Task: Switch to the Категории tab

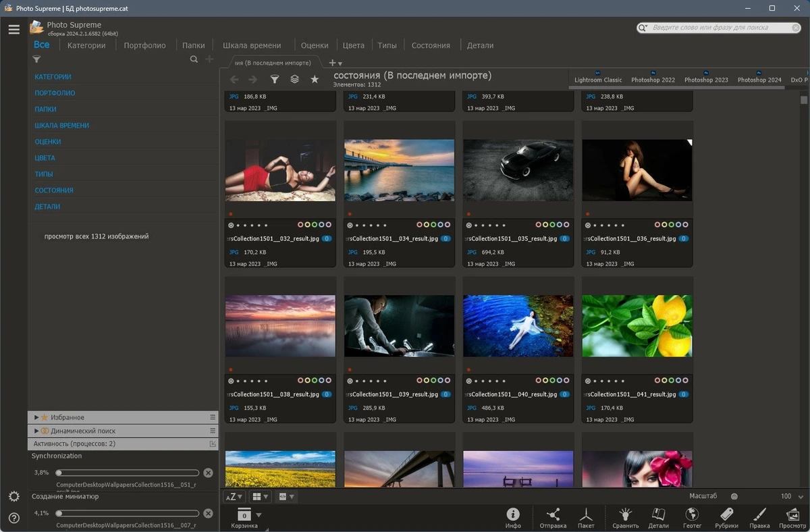Action: (x=86, y=45)
